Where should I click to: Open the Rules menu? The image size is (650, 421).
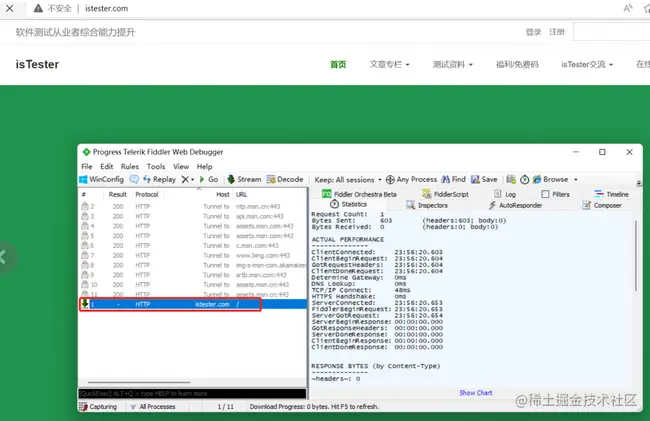click(130, 167)
